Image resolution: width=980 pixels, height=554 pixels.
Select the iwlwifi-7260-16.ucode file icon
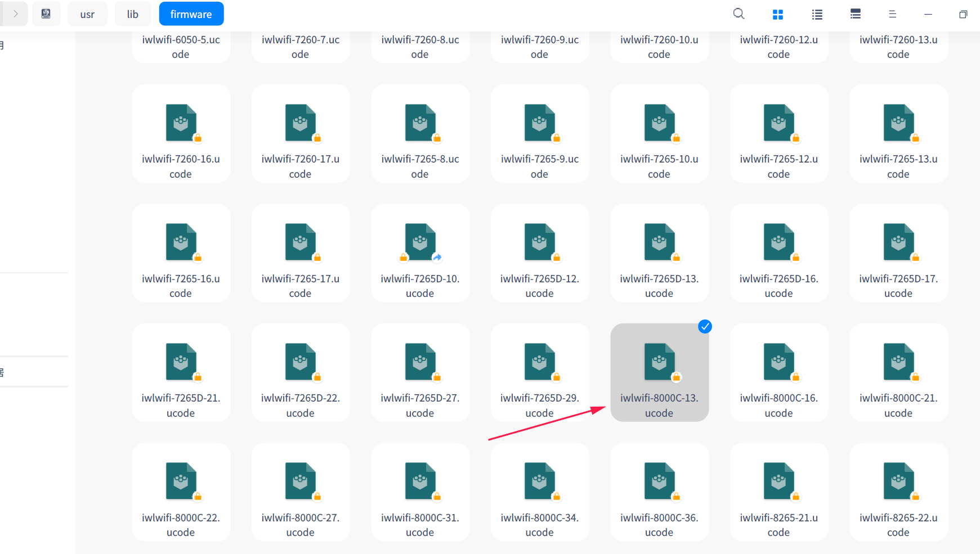pyautogui.click(x=181, y=123)
